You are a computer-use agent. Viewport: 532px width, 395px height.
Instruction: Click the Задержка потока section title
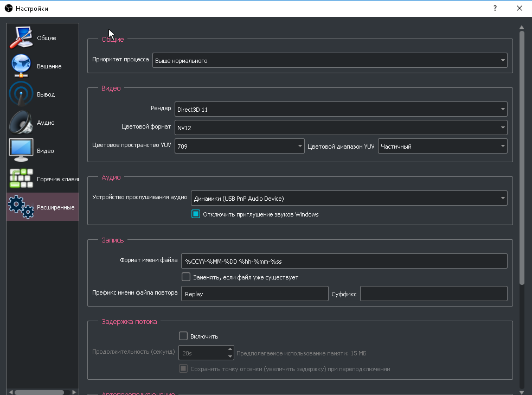[x=129, y=321]
